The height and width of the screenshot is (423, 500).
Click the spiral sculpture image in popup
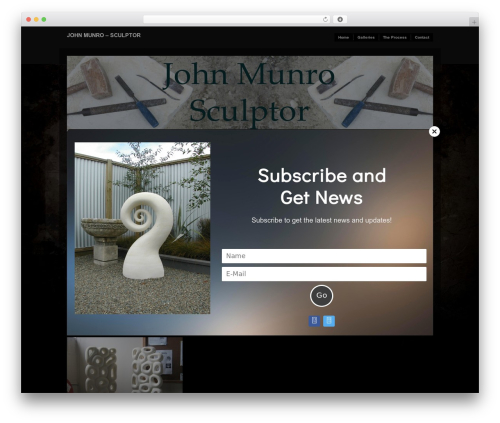point(142,228)
